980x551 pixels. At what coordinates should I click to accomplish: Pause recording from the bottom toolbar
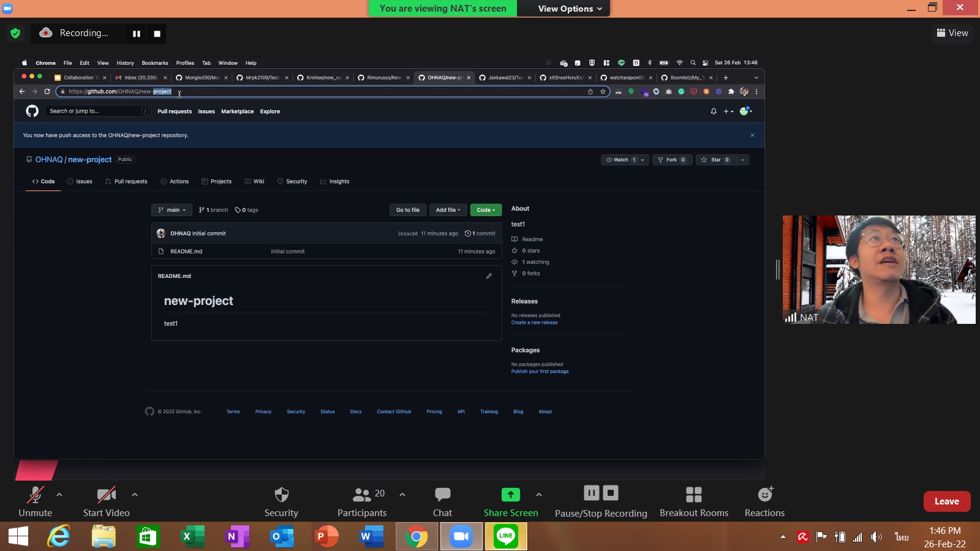[x=591, y=493]
